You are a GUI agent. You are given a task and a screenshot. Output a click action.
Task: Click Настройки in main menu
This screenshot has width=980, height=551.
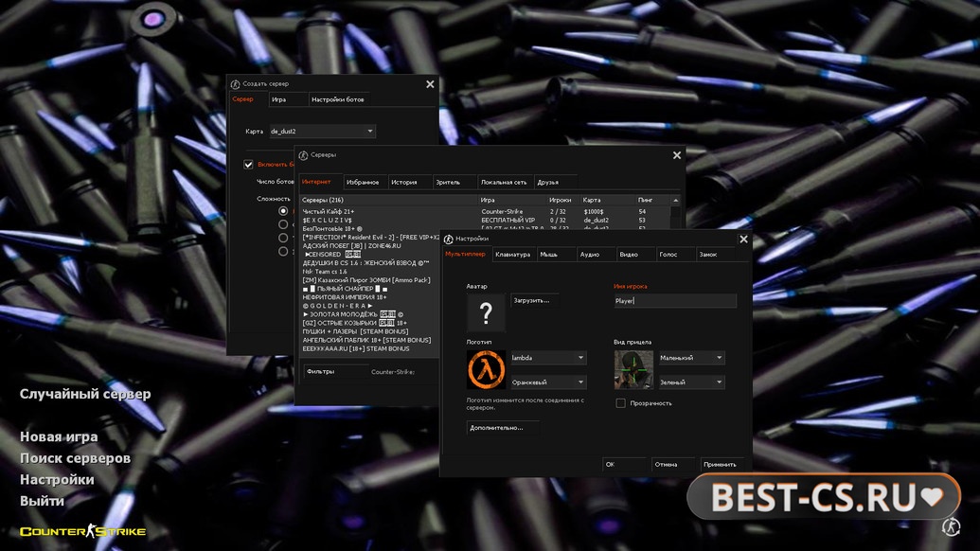coord(57,479)
